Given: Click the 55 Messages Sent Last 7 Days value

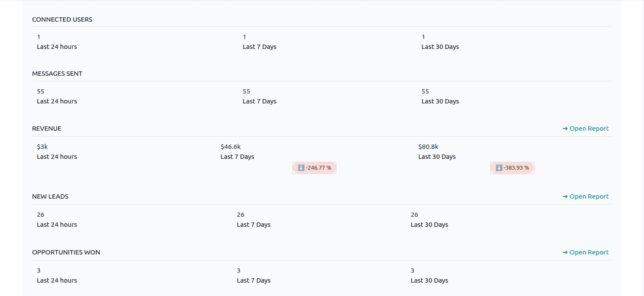Looking at the screenshot, I should pyautogui.click(x=246, y=91).
